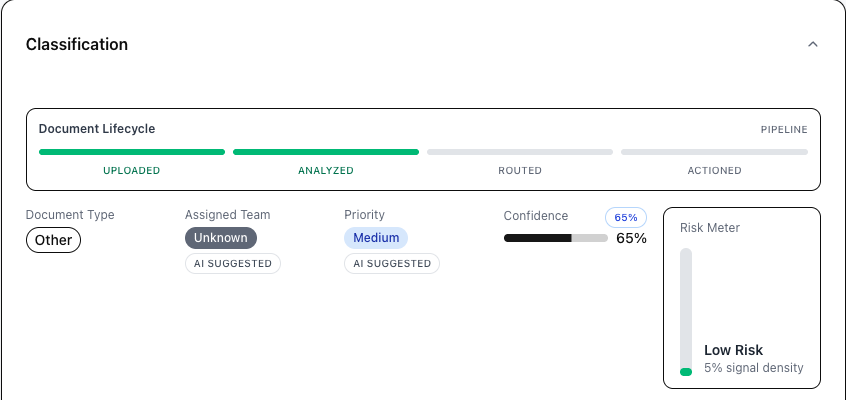Click the Actioned gray progress bar
Viewport: 846px width, 400px height.
(x=714, y=152)
